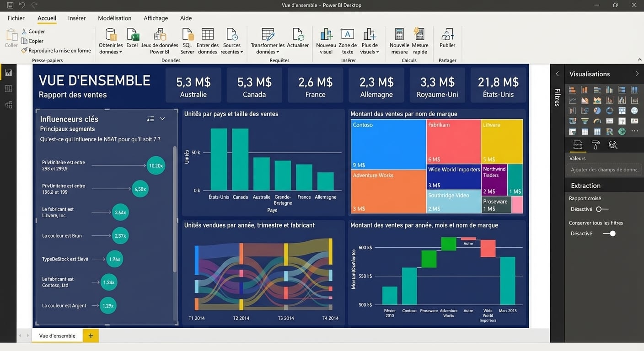Toggle Conserver tous les filtres switch
Image resolution: width=644 pixels, height=351 pixels.
(x=609, y=234)
